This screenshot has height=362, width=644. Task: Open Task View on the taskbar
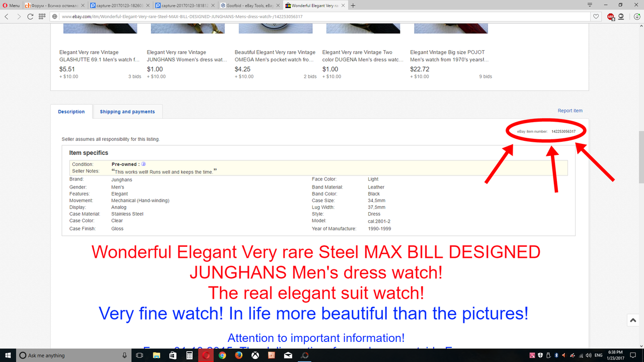tap(139, 355)
